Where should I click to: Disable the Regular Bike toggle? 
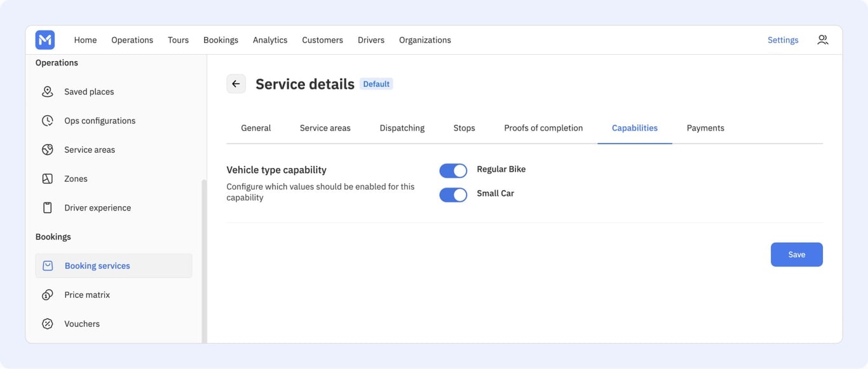point(453,171)
